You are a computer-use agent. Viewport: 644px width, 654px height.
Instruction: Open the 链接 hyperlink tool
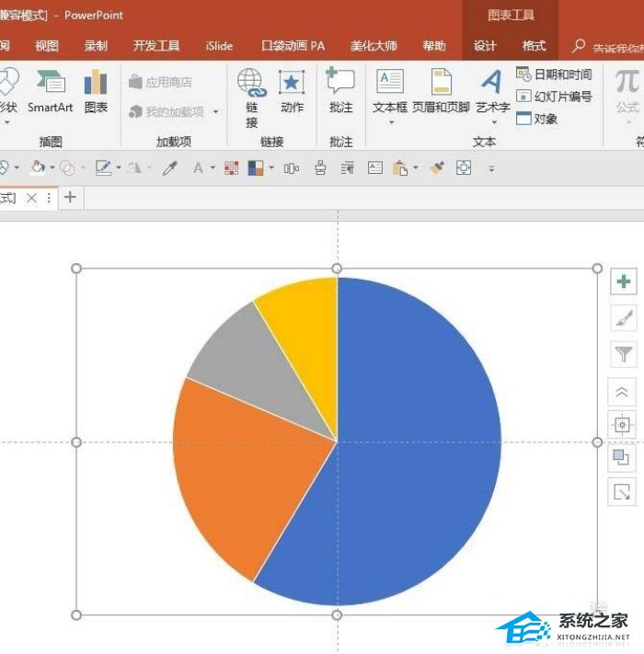[251, 98]
